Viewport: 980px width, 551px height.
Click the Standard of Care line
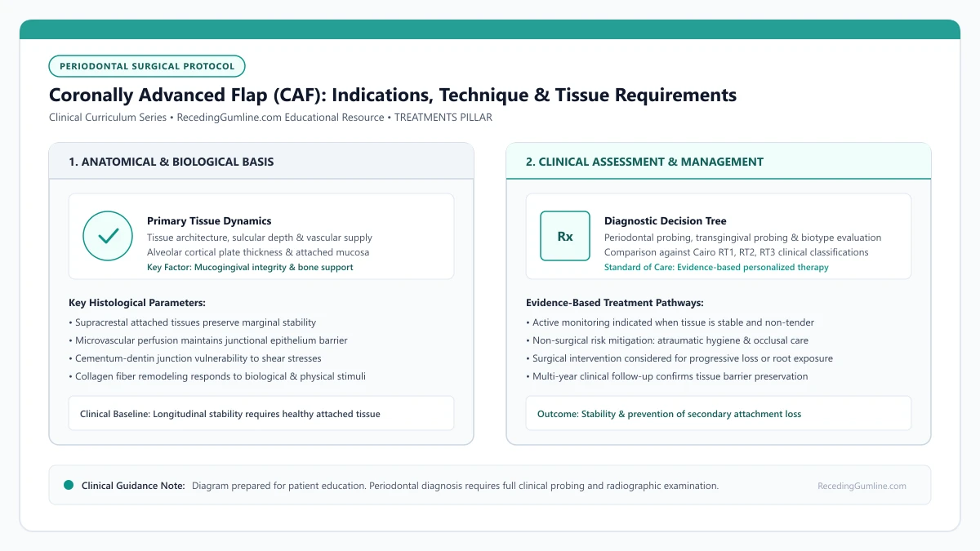716,267
